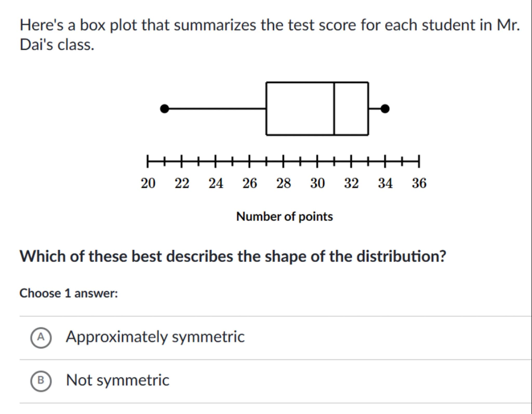Select radio option B circle
Screen dimensions: 532x414
[41, 381]
